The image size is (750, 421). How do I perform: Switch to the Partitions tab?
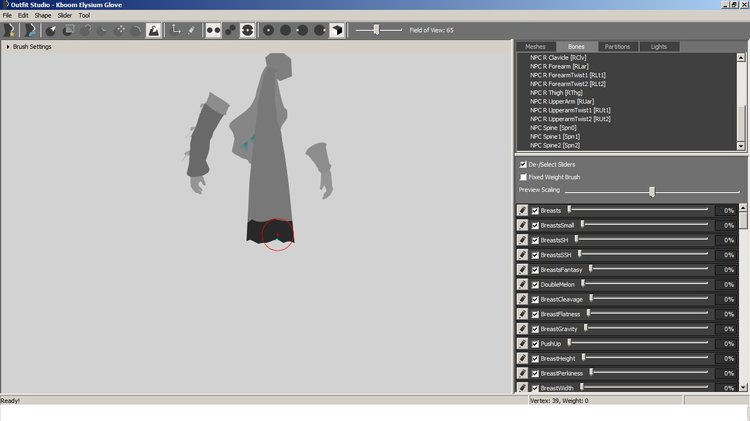point(617,46)
